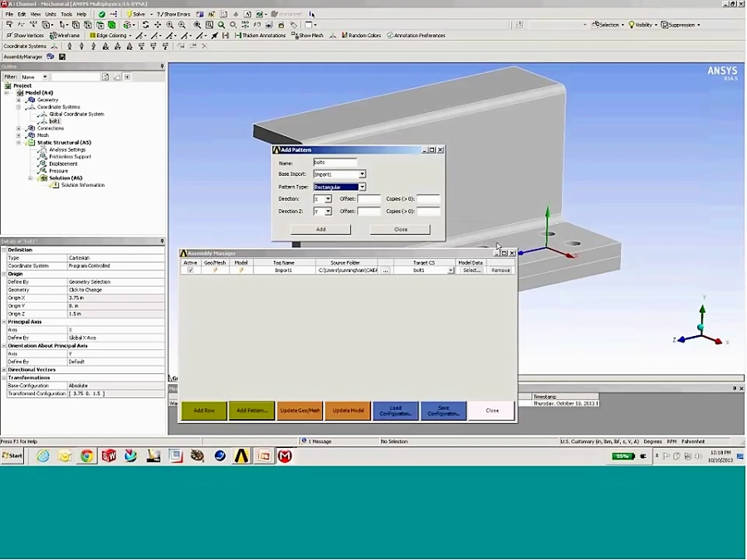Click the solid green body select icon
This screenshot has width=747, height=560.
click(x=112, y=25)
